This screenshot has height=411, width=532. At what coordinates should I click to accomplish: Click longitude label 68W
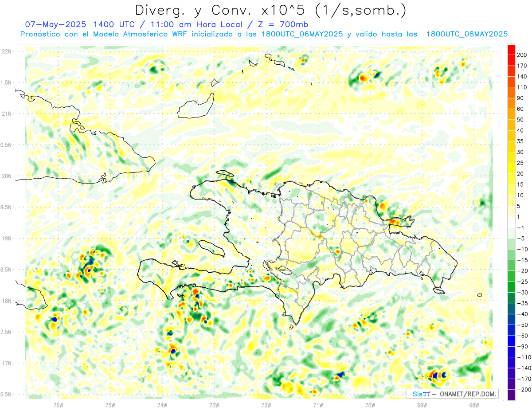tap(474, 405)
